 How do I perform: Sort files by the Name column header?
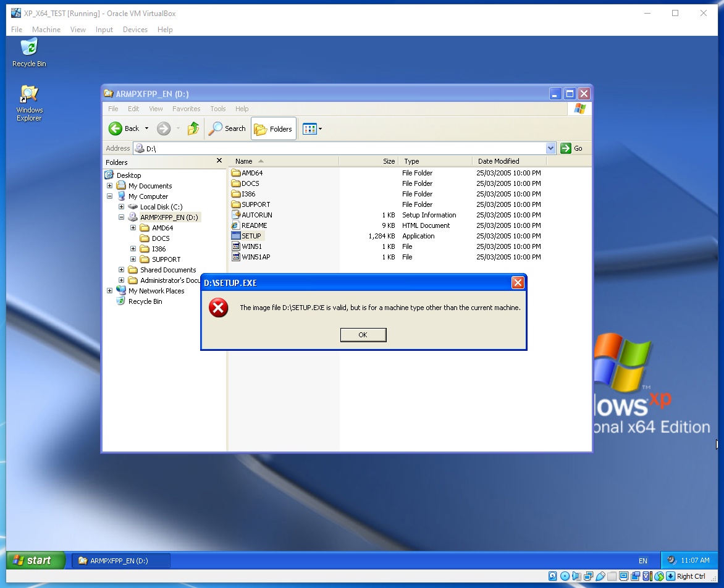284,161
